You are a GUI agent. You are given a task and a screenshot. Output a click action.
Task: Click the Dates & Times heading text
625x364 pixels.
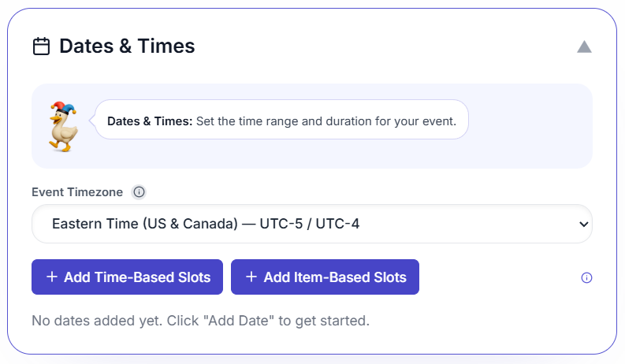click(127, 46)
